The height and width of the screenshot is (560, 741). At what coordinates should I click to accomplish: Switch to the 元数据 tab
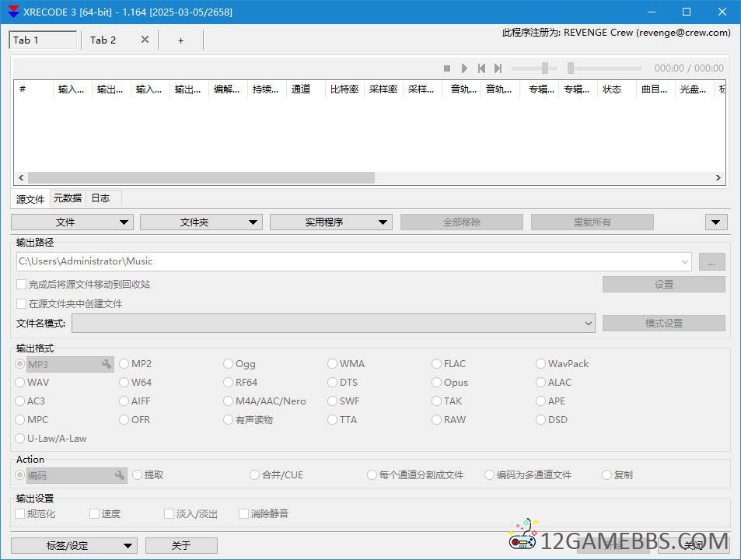pos(67,198)
